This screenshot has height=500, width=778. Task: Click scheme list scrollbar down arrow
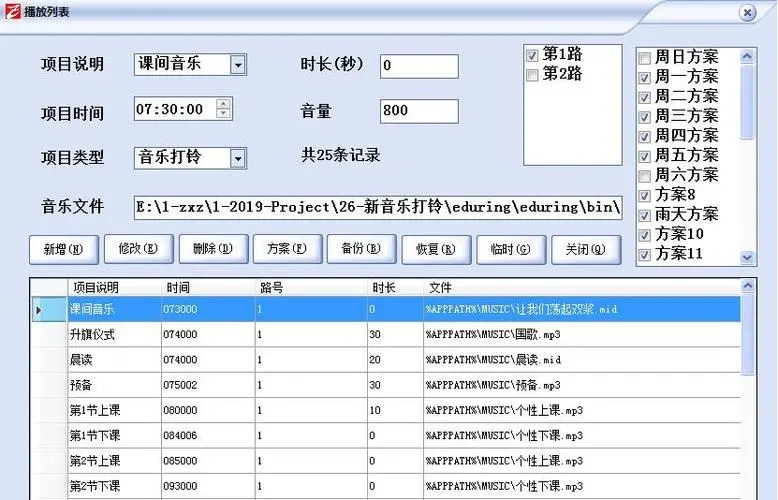click(747, 257)
